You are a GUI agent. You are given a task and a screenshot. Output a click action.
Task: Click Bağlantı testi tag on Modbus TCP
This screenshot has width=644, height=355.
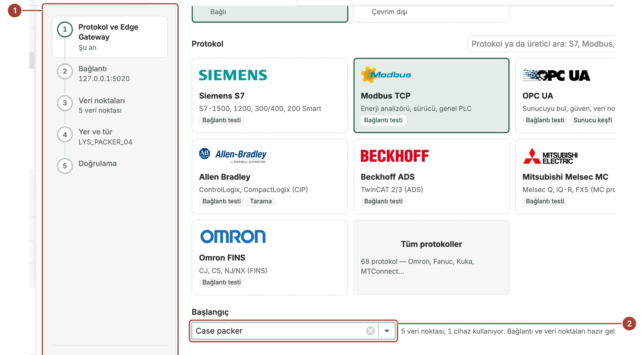(x=383, y=120)
